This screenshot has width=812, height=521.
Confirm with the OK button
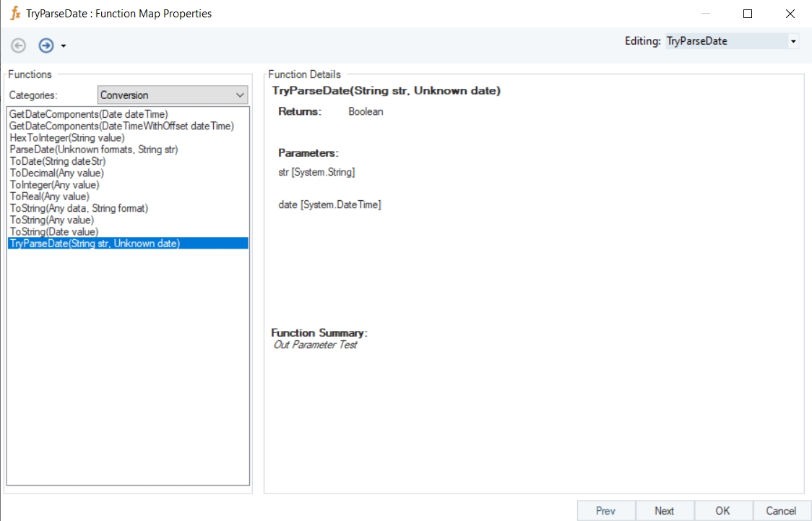pyautogui.click(x=722, y=511)
